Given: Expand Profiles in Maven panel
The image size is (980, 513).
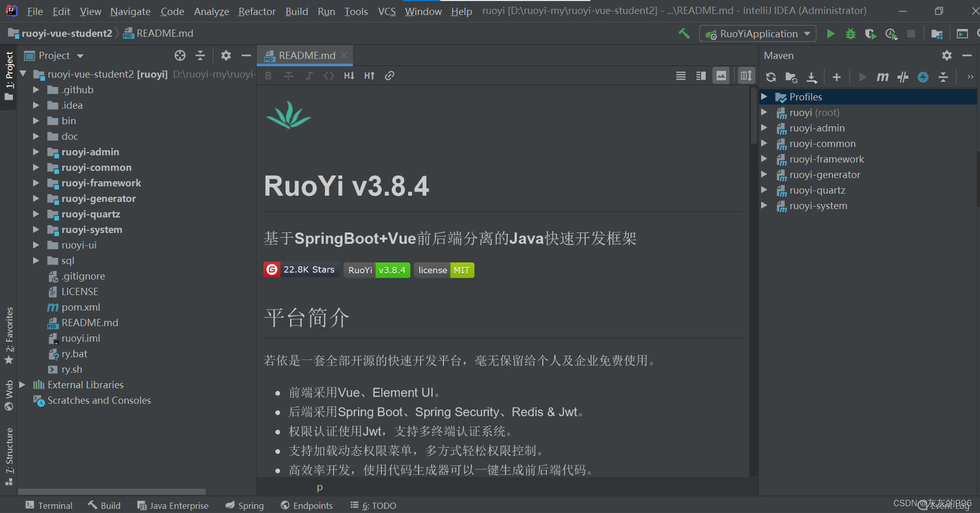Looking at the screenshot, I should click(x=764, y=97).
